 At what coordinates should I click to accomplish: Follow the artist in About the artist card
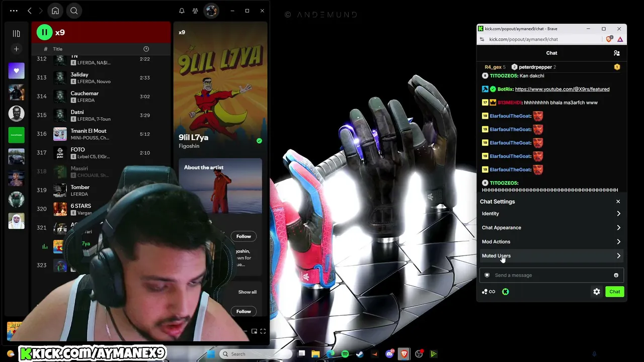click(x=244, y=236)
